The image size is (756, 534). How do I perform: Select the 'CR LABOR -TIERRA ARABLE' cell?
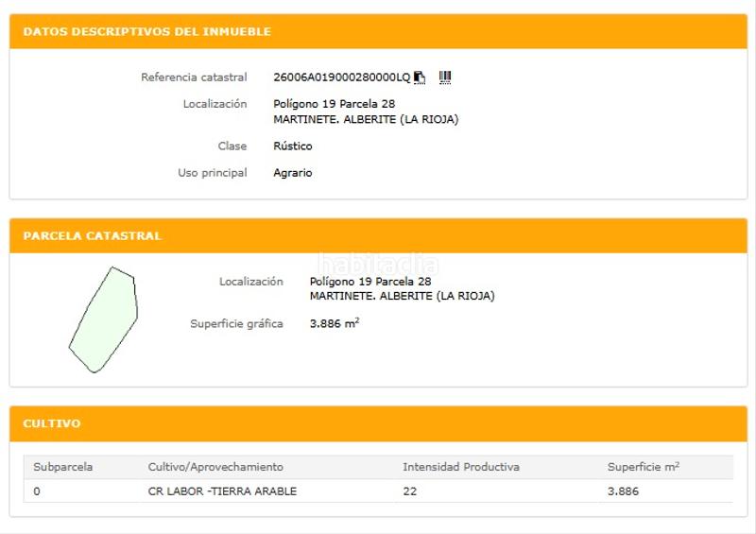[222, 491]
